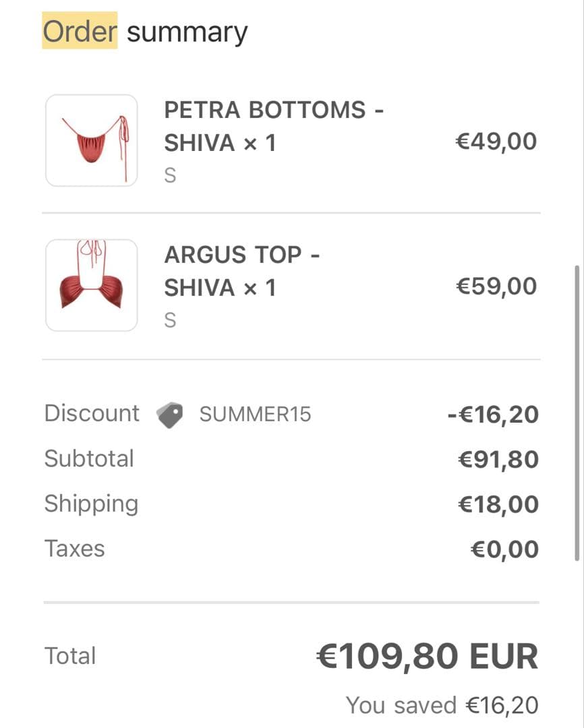Click the -€16,20 discount amount
This screenshot has width=584, height=728.
tap(493, 415)
